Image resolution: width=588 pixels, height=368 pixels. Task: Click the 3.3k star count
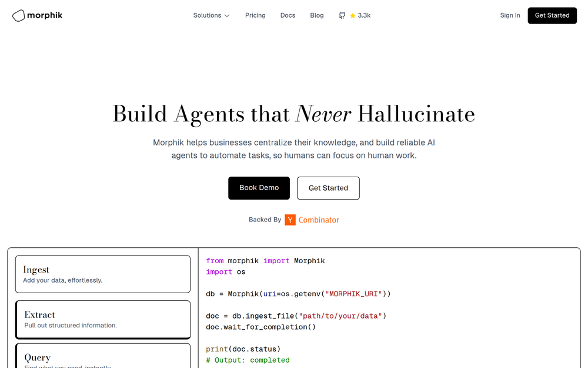(x=364, y=15)
